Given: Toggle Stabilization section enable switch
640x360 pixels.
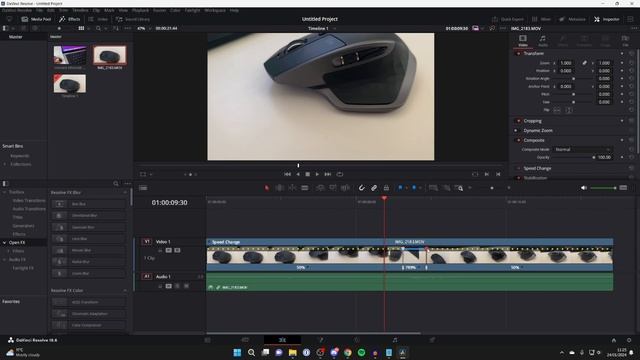Looking at the screenshot, I should coord(519,178).
